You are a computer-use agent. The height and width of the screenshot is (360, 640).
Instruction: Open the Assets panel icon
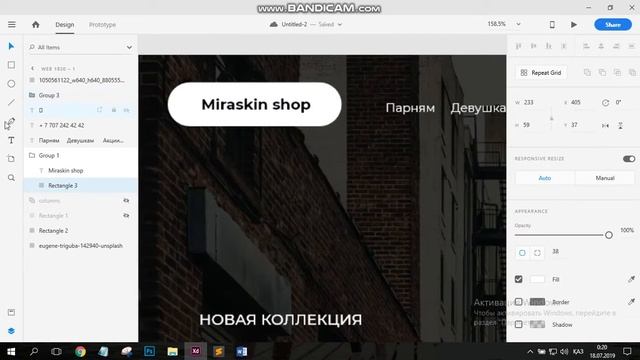(x=11, y=312)
